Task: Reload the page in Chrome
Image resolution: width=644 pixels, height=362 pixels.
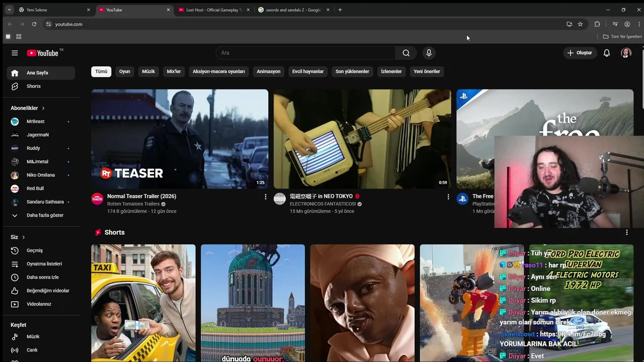Action: pos(34,24)
